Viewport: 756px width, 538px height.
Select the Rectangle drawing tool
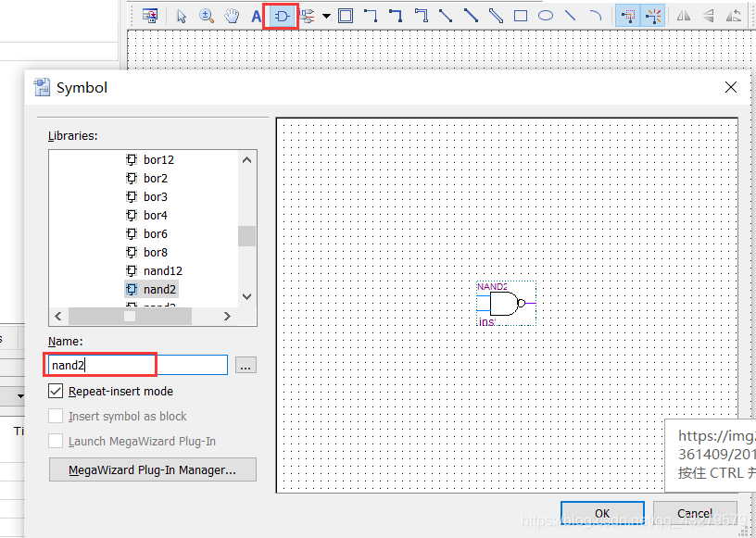[x=521, y=16]
